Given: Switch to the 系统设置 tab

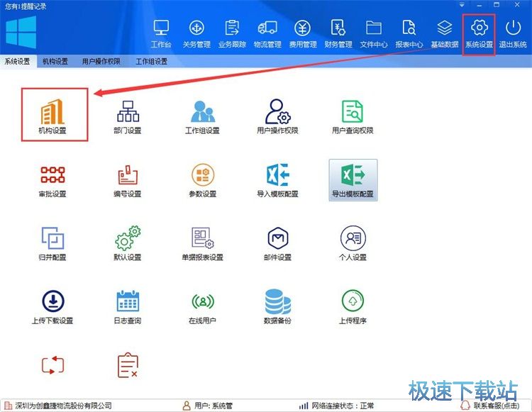Looking at the screenshot, I should 17,62.
